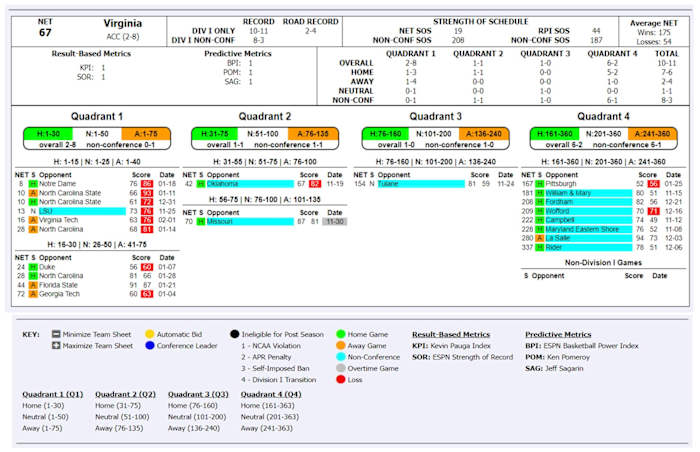Screen dimensions: 700x452
Task: Click the N:101-200 segment in Quadrant 3
Action: (432, 133)
